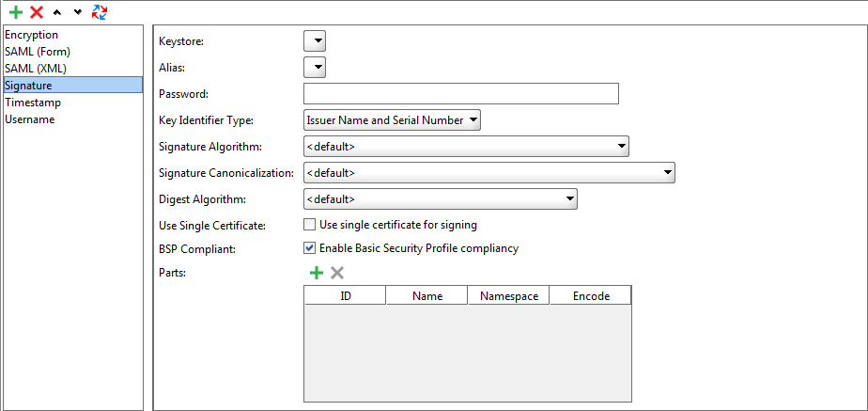Click the red-blue import/refresh arrows icon
Screen dimensions: 868x411
tap(99, 12)
